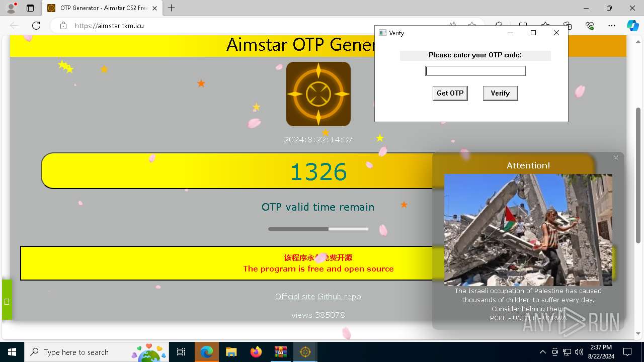644x362 pixels.
Task: Click Get OTP in Verify window
Action: [x=450, y=93]
